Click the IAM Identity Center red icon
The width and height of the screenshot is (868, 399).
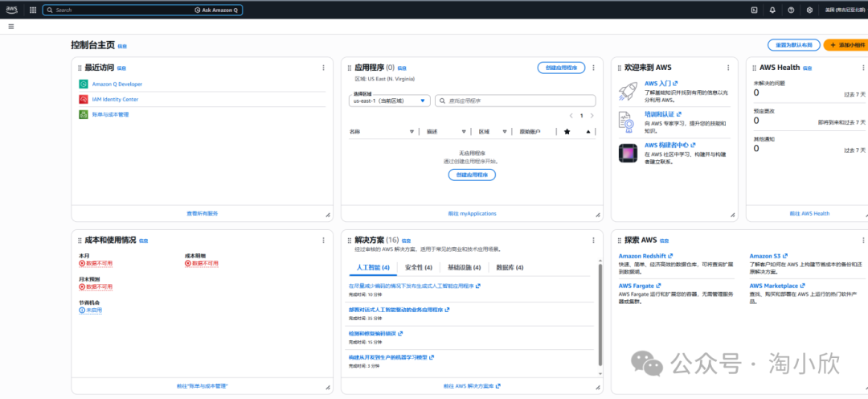(x=84, y=99)
